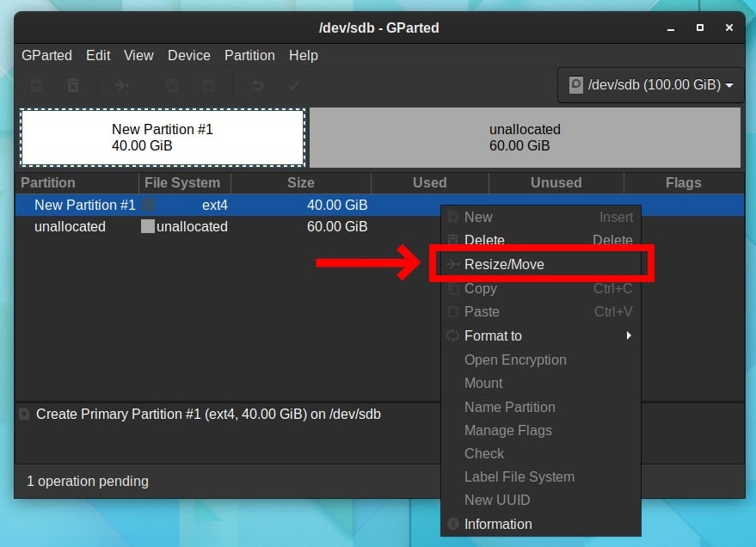Viewport: 756px width, 547px height.
Task: Open the Help menu
Action: click(304, 55)
